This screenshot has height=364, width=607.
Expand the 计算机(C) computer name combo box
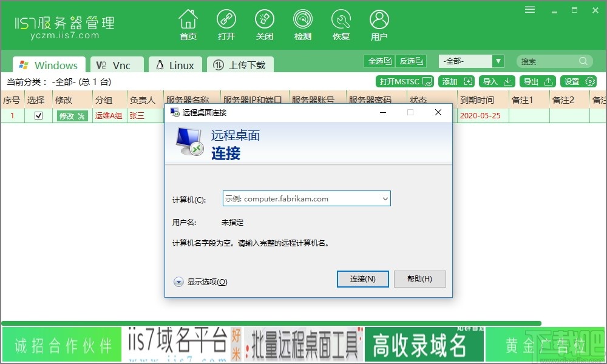tap(385, 198)
